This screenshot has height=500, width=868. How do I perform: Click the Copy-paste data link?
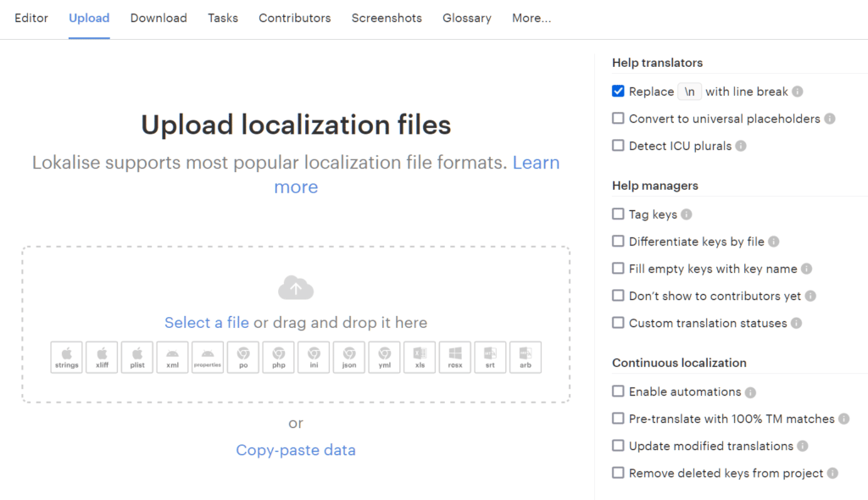[296, 450]
